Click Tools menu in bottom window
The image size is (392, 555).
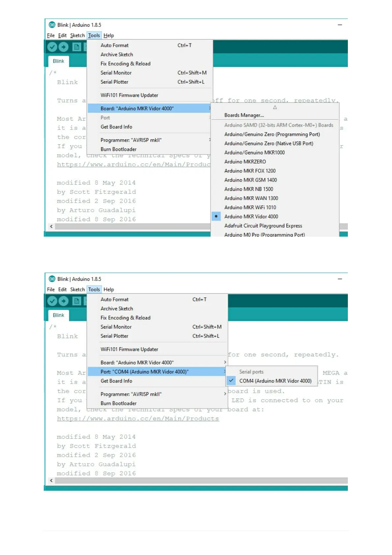tap(94, 289)
